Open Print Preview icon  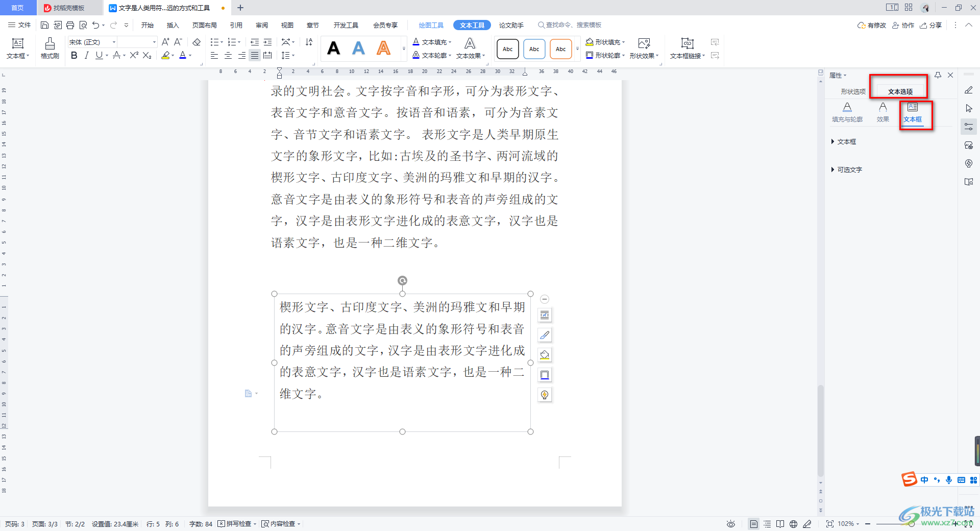[x=83, y=25]
